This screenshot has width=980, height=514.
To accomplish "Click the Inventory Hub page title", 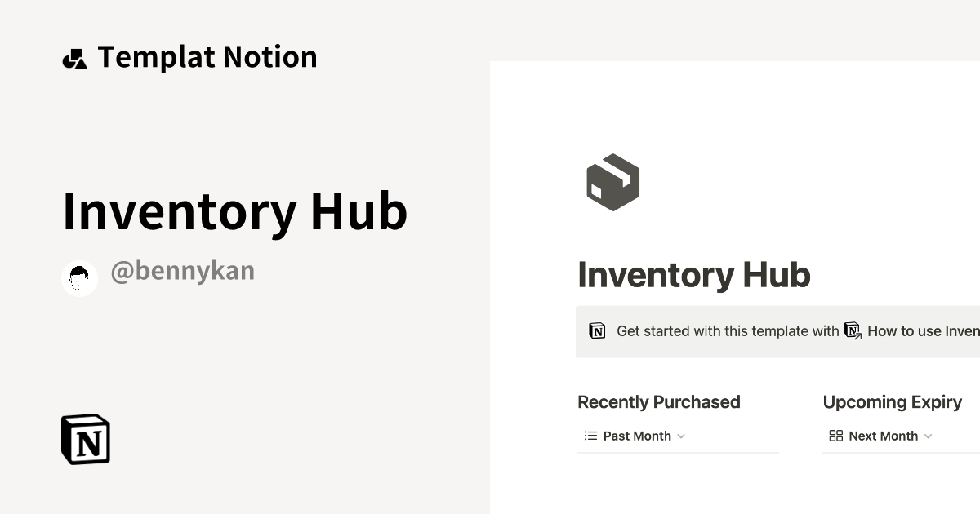I will pyautogui.click(x=694, y=275).
